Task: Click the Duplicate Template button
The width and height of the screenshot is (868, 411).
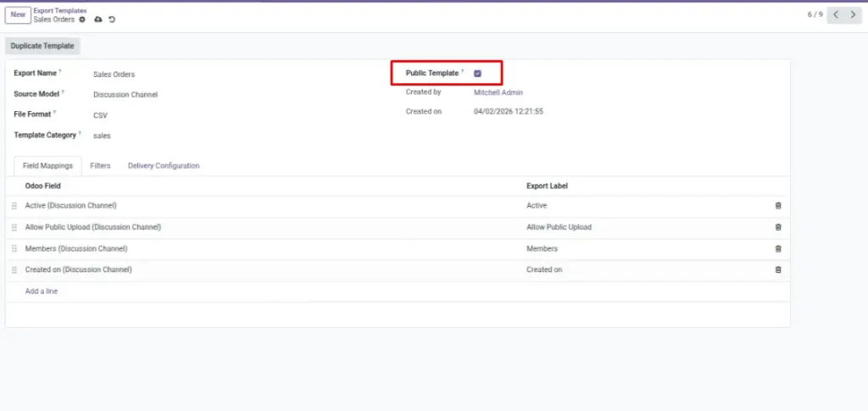Action: click(x=42, y=47)
